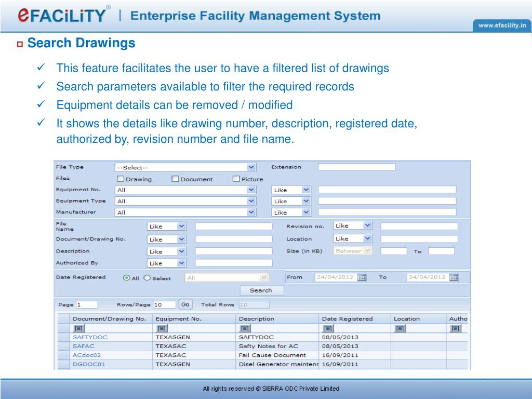
Task: Open the DGDOC01 document link
Action: click(89, 364)
